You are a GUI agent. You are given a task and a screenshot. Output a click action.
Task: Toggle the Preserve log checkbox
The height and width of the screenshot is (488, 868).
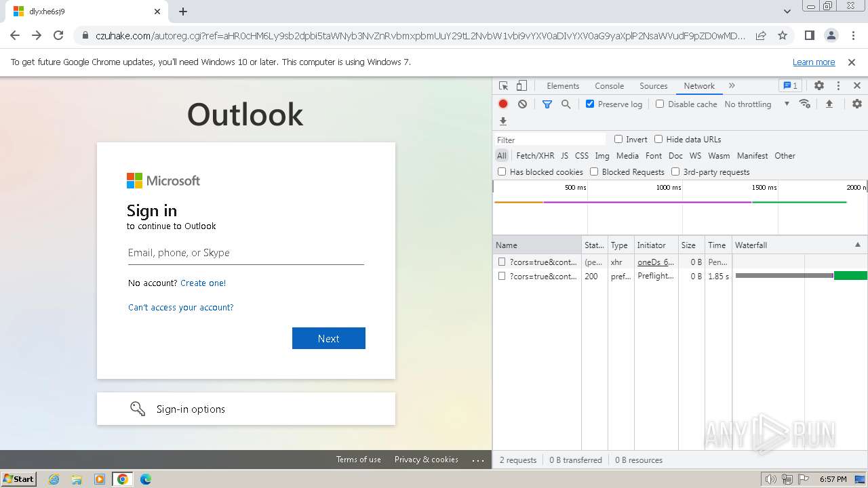pos(590,104)
